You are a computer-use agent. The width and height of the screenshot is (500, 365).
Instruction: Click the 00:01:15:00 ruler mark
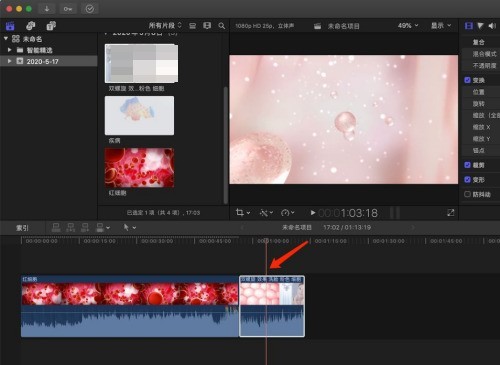pyautogui.click(x=331, y=241)
